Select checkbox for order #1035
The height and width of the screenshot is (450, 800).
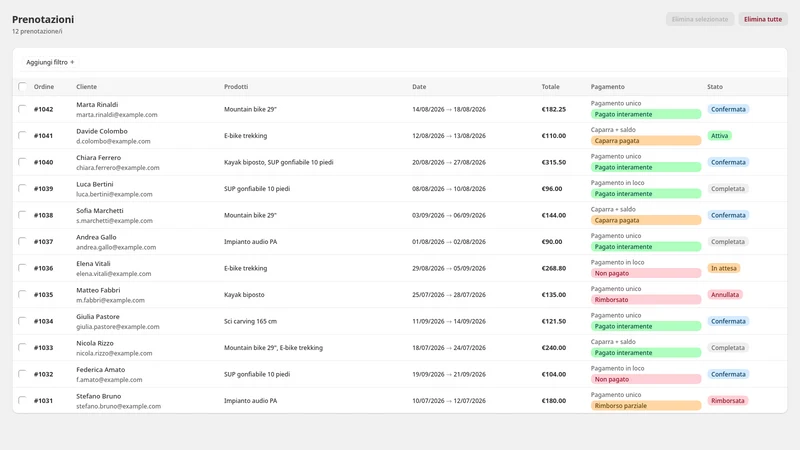[22, 294]
